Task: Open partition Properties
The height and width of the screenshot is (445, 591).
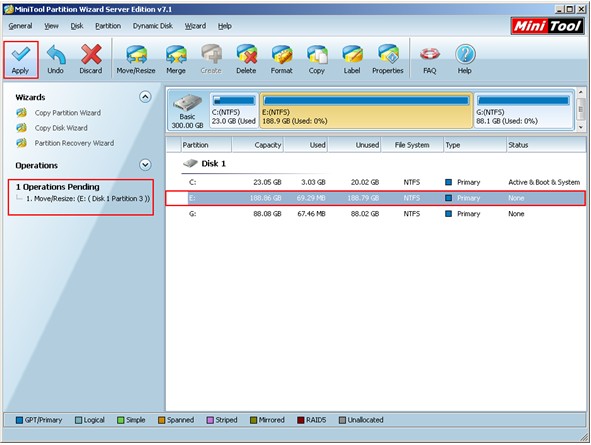Action: tap(387, 60)
